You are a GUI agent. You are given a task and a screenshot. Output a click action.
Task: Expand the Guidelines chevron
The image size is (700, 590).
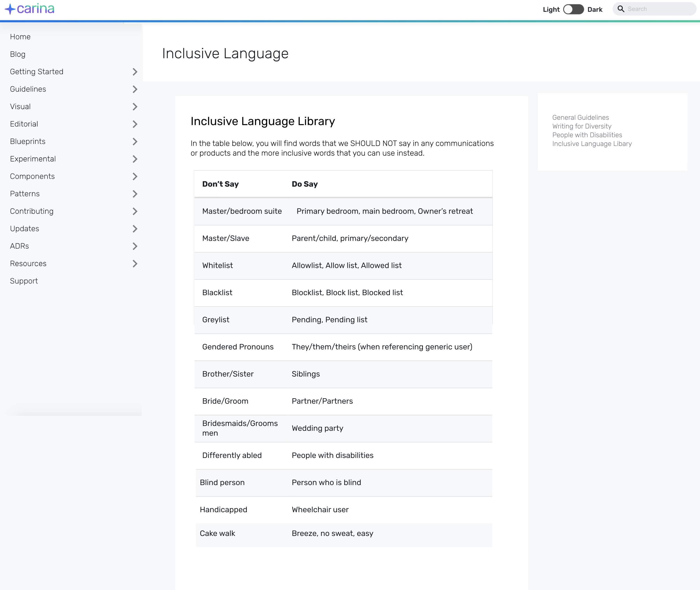pos(135,89)
